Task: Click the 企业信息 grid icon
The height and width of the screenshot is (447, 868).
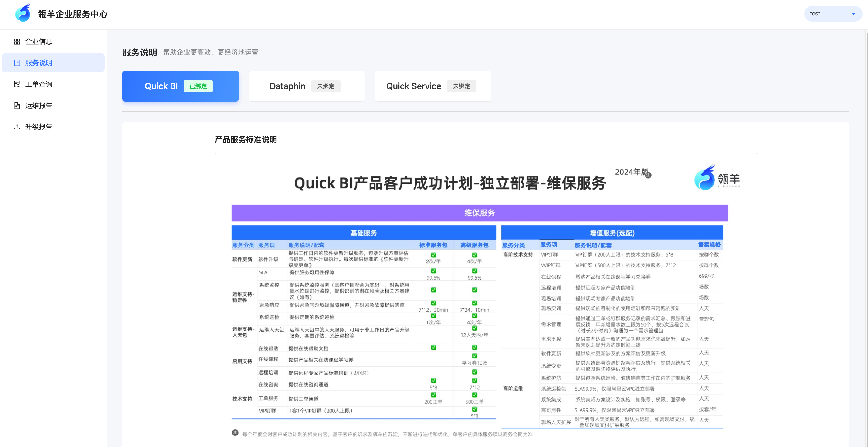Action: coord(17,42)
